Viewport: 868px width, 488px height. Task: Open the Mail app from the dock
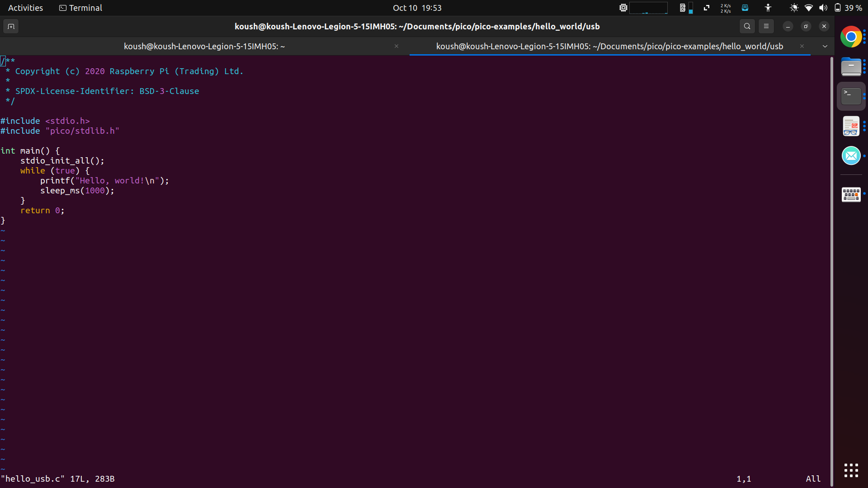coord(851,155)
